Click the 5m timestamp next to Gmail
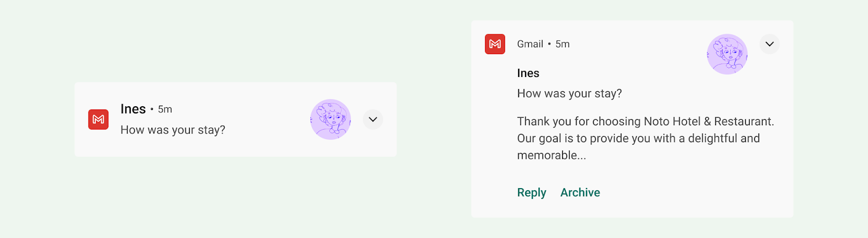Viewport: 868px width, 238px height. click(x=563, y=44)
